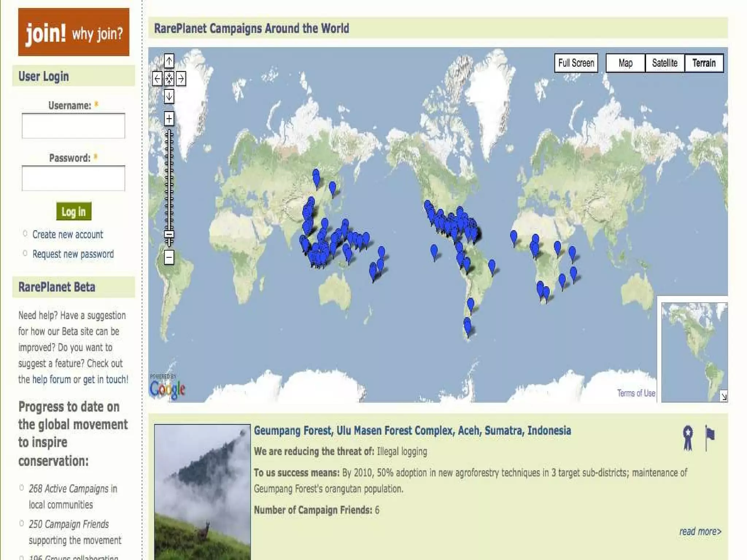
Task: Switch map to Satellite view
Action: pos(665,63)
